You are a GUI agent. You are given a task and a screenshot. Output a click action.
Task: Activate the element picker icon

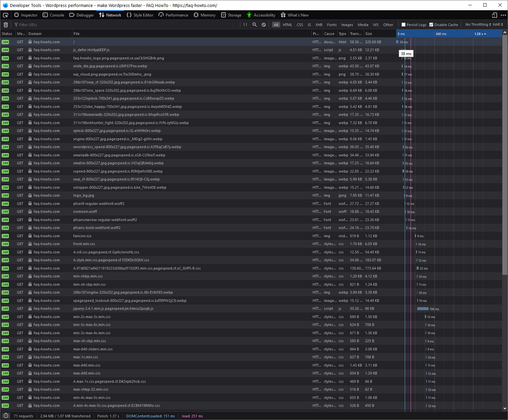(x=6, y=15)
